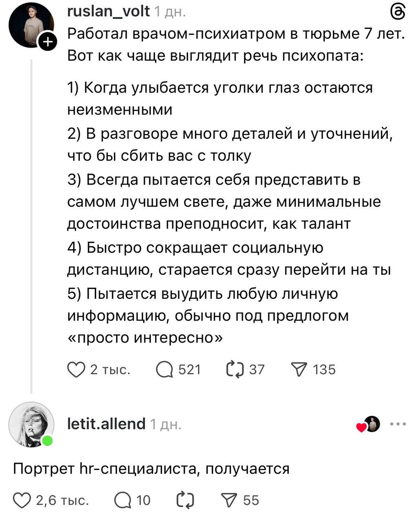Share the letit.allend reply
This screenshot has width=420, height=524.
tap(229, 500)
